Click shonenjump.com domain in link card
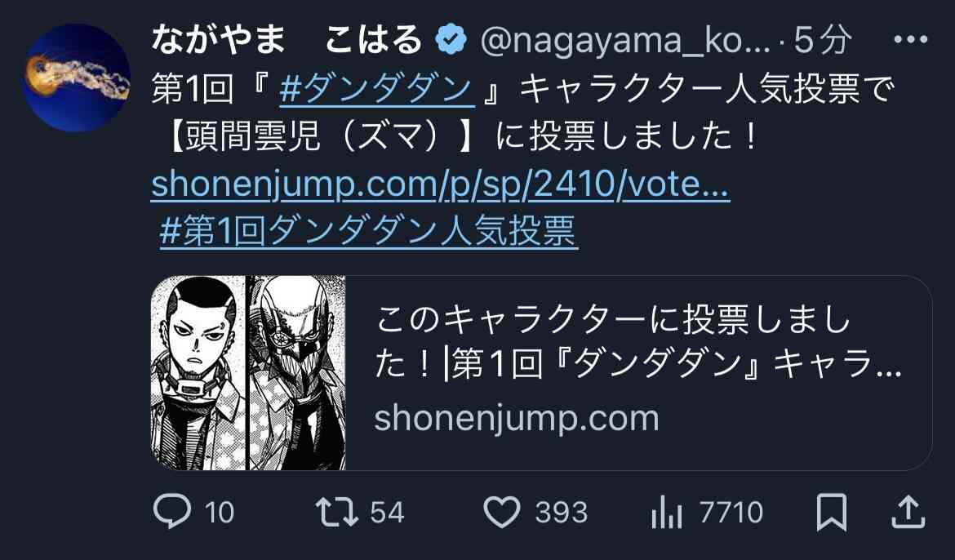Image resolution: width=955 pixels, height=560 pixels. 517,420
